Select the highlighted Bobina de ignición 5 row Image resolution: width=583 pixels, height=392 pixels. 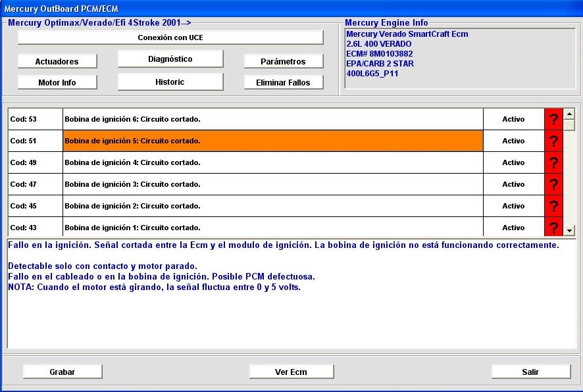pyautogui.click(x=272, y=141)
